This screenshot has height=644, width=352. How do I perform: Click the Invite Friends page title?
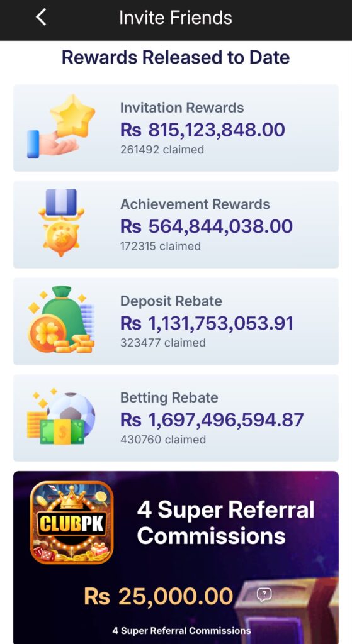click(x=176, y=18)
